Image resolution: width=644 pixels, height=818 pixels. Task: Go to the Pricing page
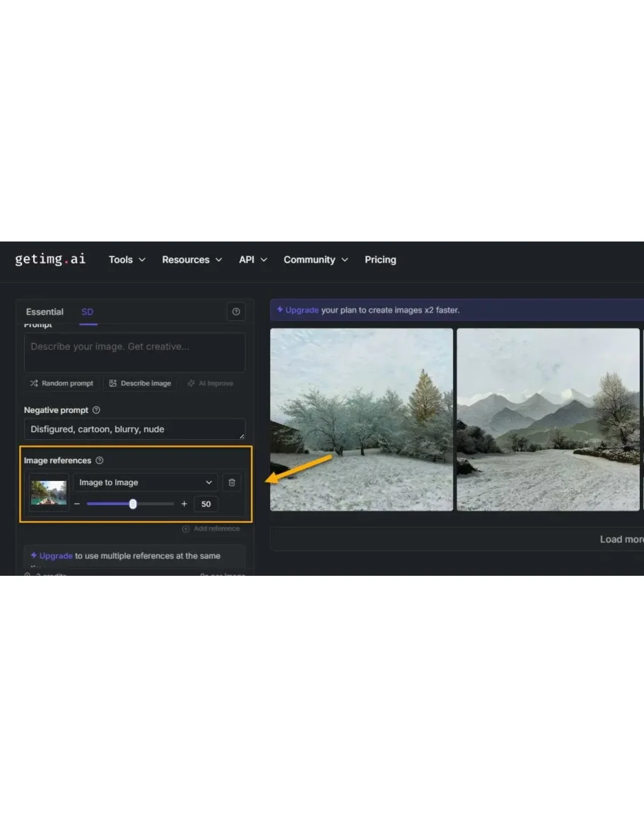click(x=380, y=260)
